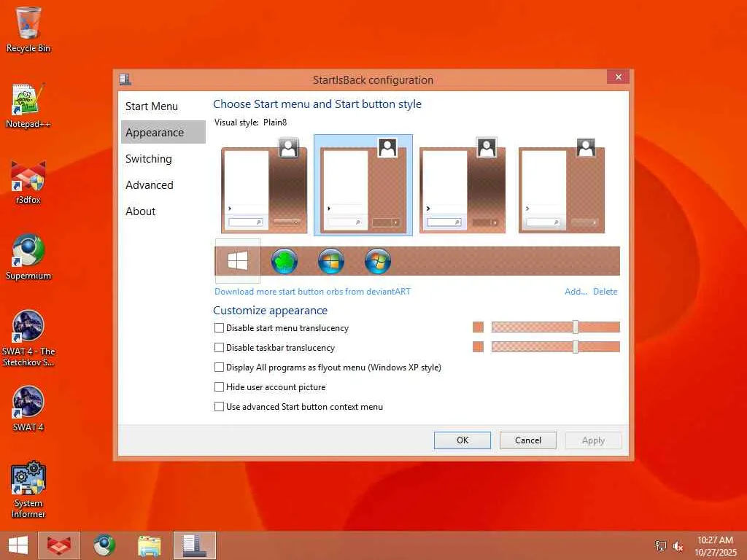
Task: Select the Supermium desktop shortcut
Action: [28, 257]
